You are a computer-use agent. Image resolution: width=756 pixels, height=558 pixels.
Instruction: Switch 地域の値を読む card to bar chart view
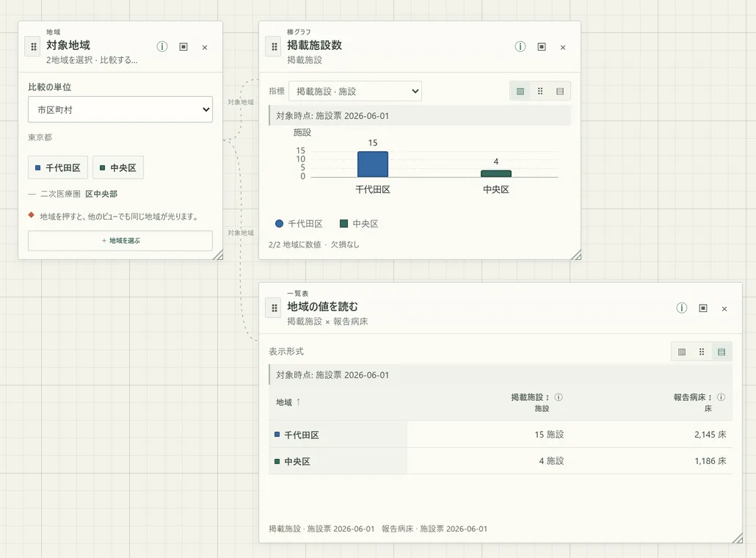tap(682, 352)
